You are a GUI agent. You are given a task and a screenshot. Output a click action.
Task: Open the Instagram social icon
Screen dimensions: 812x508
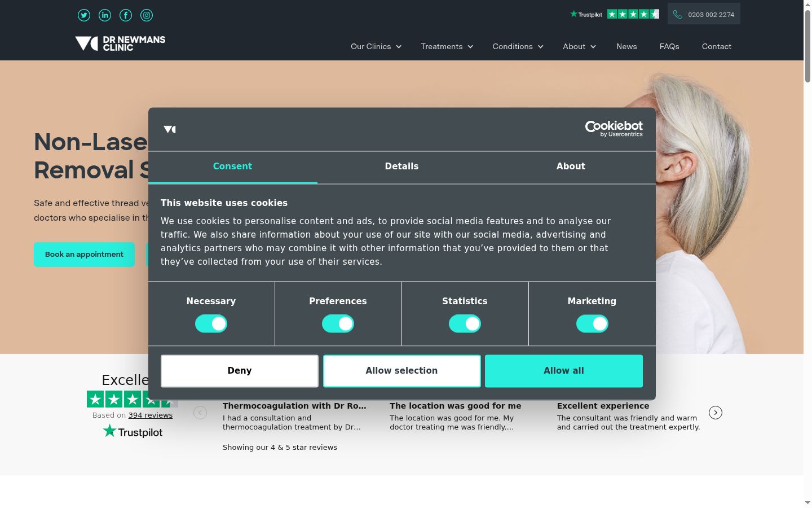click(x=147, y=15)
